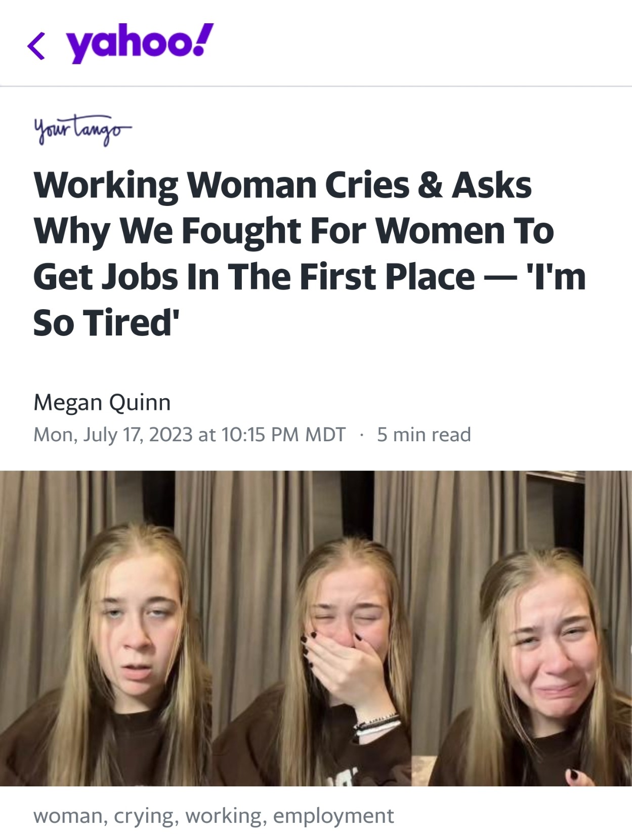
Task: Click the headline line "Why We Fought For Women To"
Action: [293, 231]
